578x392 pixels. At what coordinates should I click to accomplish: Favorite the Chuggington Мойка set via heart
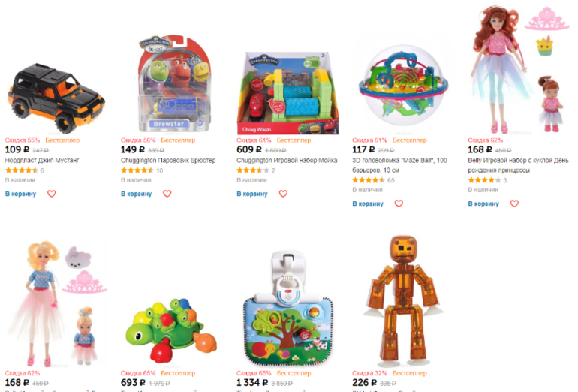tap(283, 194)
